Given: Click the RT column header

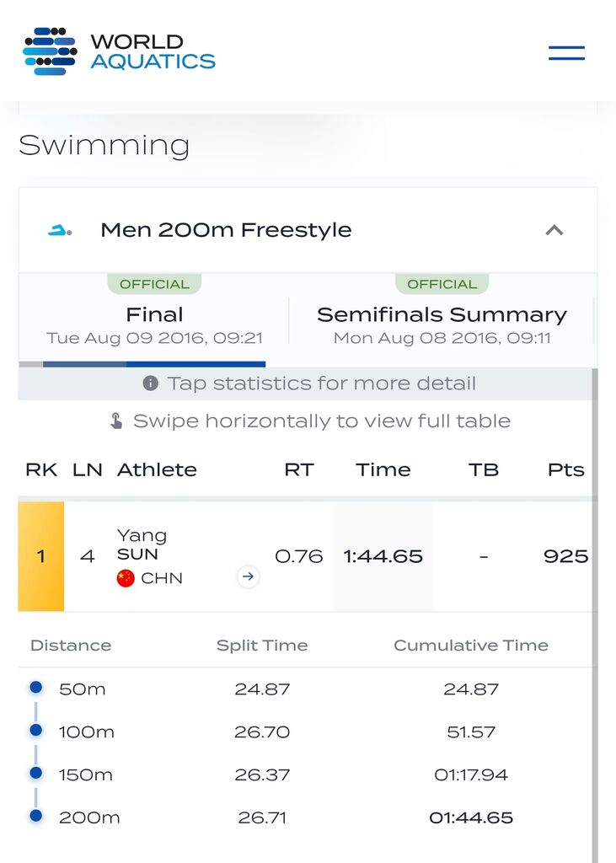Looking at the screenshot, I should coord(299,469).
